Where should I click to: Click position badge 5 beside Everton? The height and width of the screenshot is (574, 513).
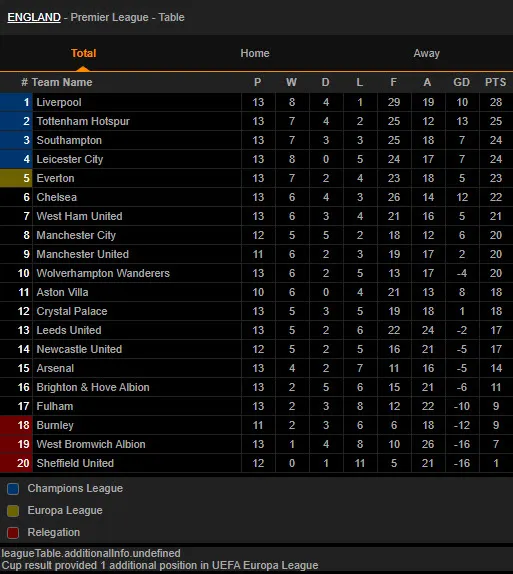16,178
